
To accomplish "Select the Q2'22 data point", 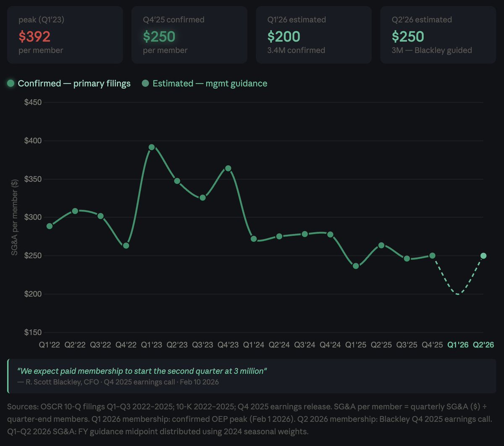I will (x=75, y=211).
